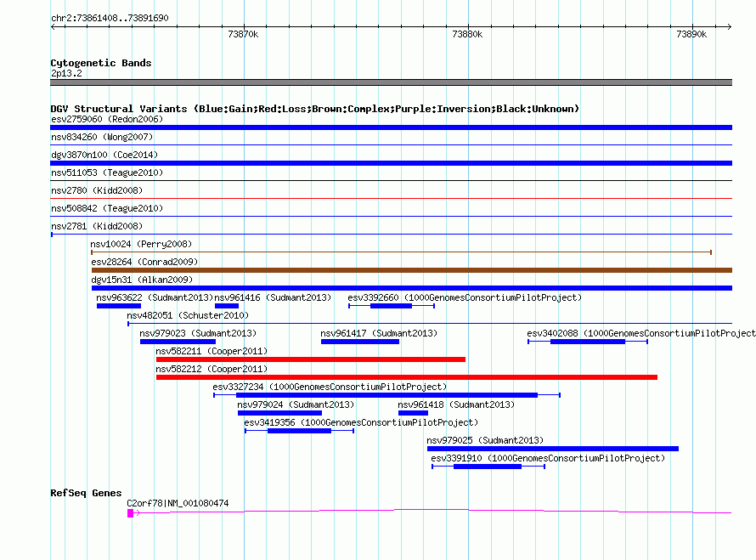Click the ruler's right arrow end
The width and height of the screenshot is (756, 560).
click(x=730, y=26)
